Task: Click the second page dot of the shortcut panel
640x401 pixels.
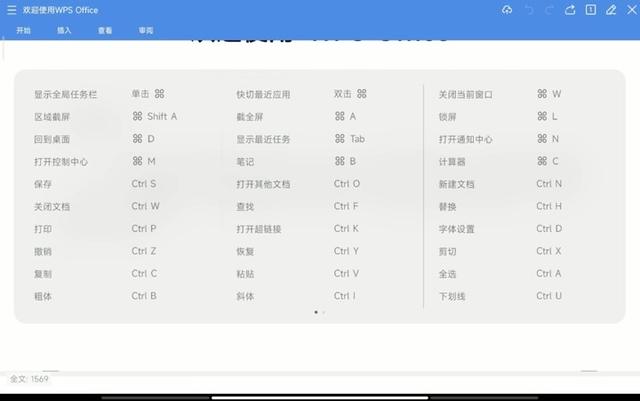Action: (324, 312)
